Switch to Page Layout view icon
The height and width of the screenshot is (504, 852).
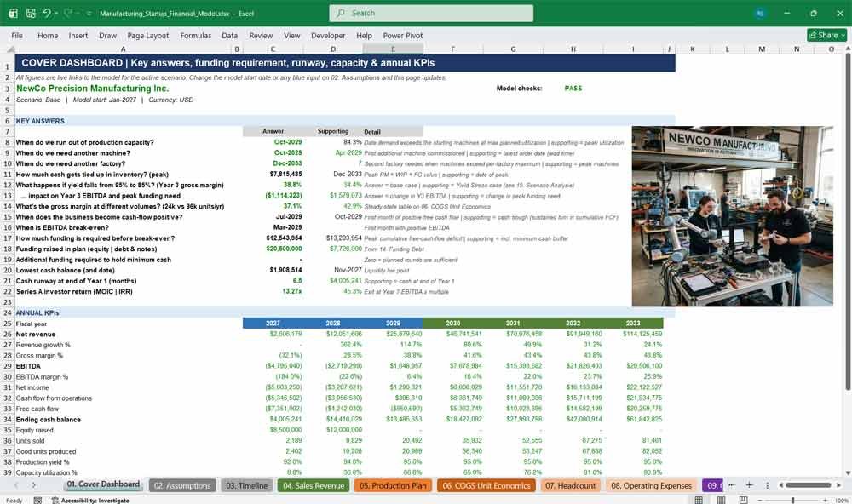tap(721, 500)
